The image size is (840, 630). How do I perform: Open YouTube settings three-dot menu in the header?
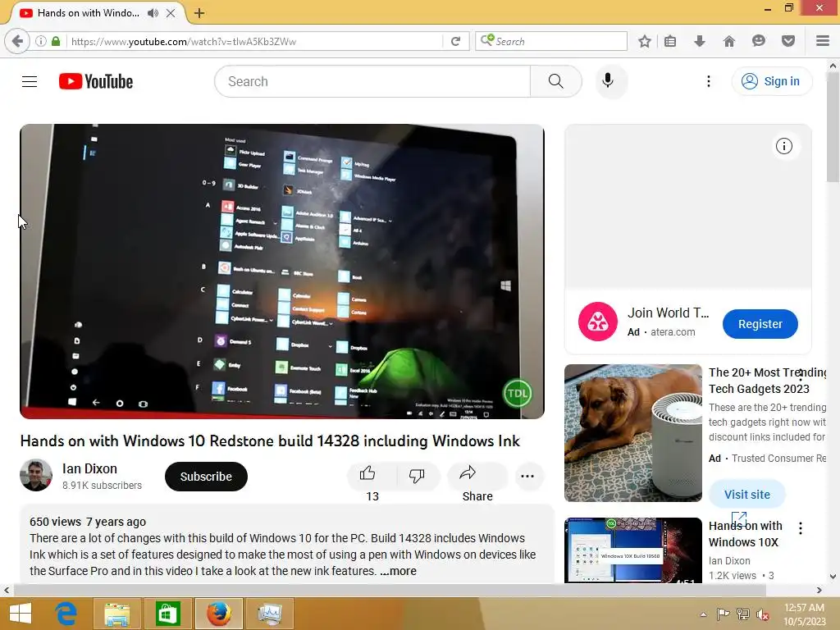click(708, 81)
